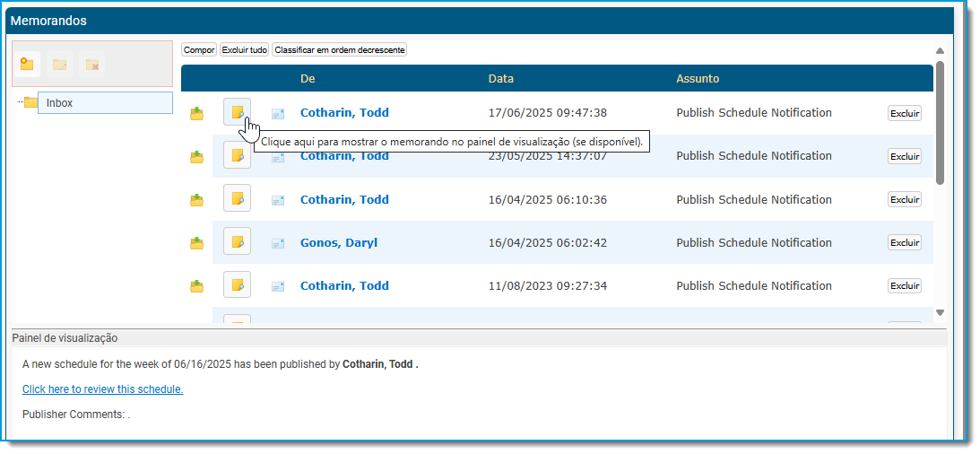Click the new folder icon
980x454 pixels.
tap(27, 64)
